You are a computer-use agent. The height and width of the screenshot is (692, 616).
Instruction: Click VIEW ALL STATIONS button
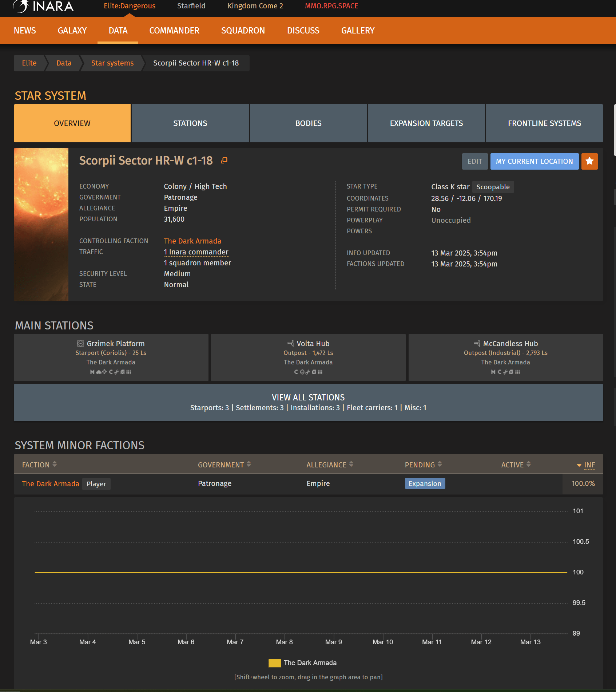[308, 403]
